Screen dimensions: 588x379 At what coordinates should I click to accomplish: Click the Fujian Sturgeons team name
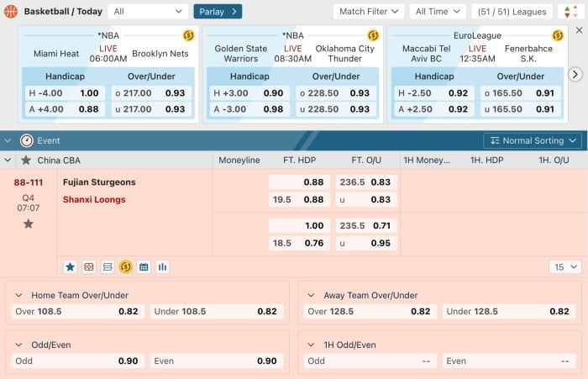point(99,182)
